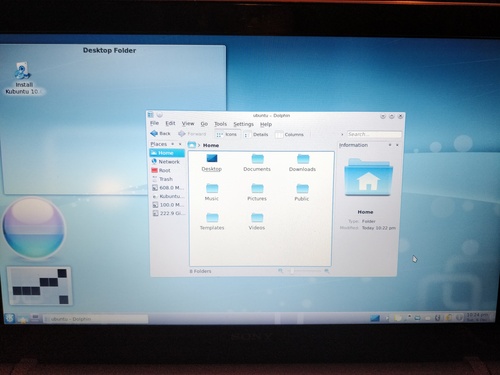
Task: Click the large Home folder preview
Action: coord(368,177)
